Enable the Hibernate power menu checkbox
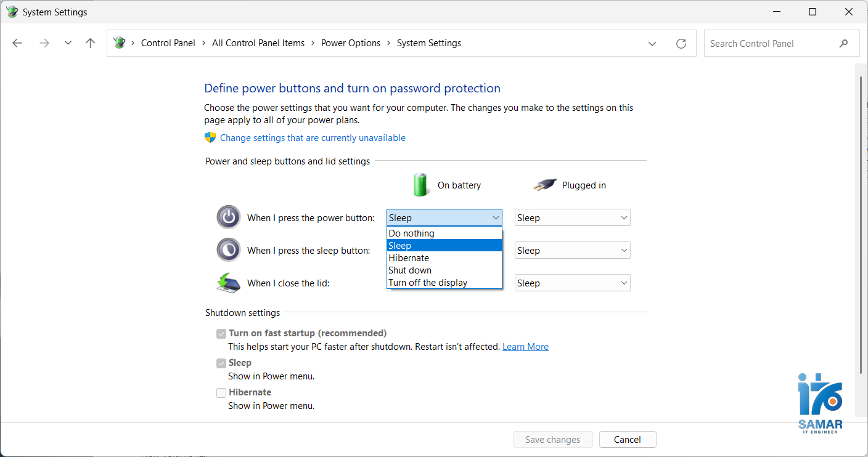Viewport: 868px width, 457px height. click(221, 393)
